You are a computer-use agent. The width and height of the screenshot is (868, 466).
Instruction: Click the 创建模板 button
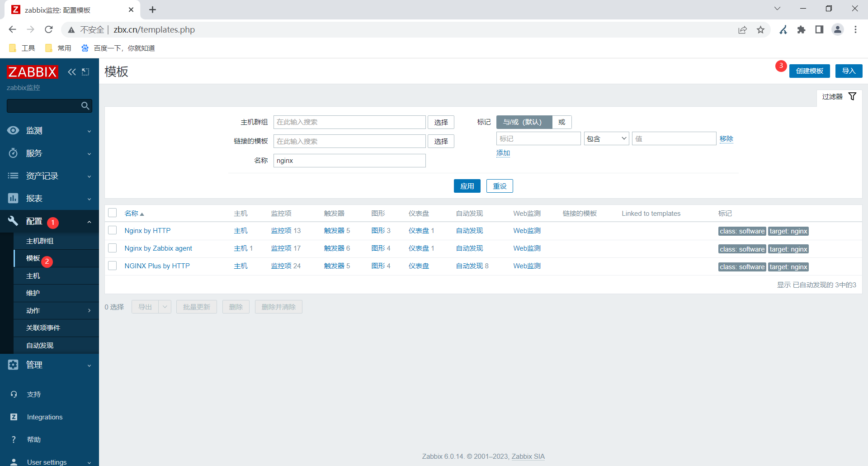tap(809, 71)
